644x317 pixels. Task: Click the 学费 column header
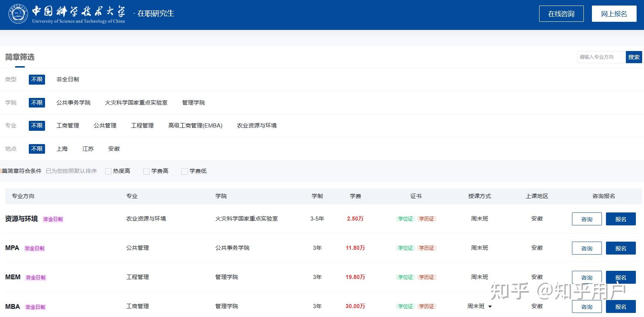355,196
